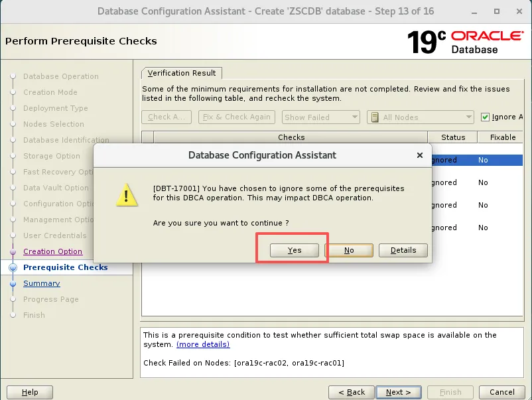Select Prerequisite Checks step in sidebar

click(65, 267)
